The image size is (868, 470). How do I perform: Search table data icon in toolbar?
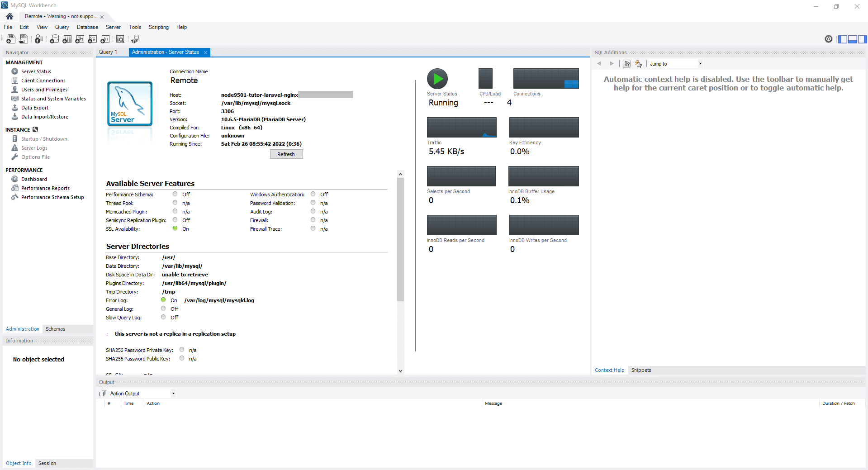[120, 39]
